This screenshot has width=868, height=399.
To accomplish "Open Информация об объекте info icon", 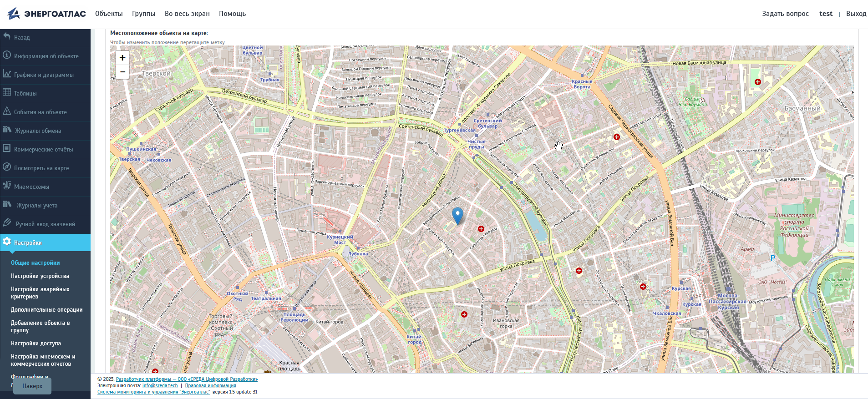I will 7,56.
